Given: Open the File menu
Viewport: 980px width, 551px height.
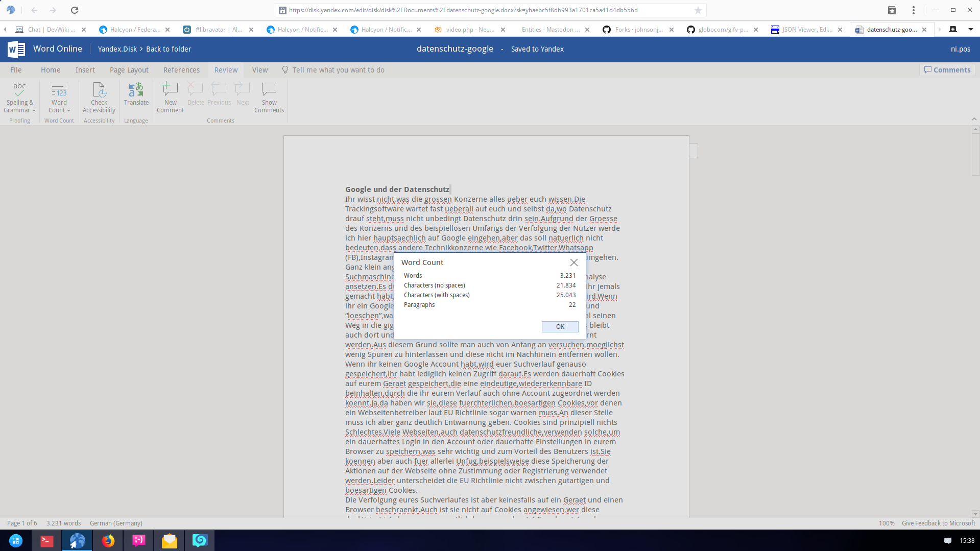Looking at the screenshot, I should 16,70.
